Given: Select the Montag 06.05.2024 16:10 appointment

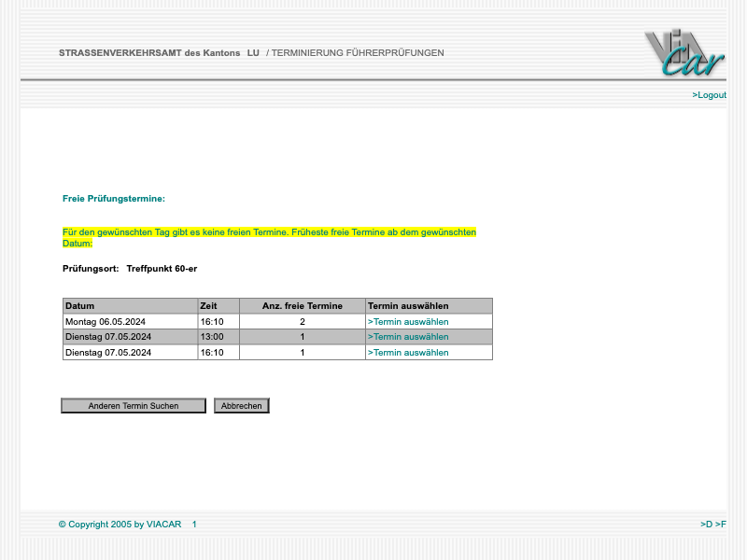Looking at the screenshot, I should click(408, 322).
